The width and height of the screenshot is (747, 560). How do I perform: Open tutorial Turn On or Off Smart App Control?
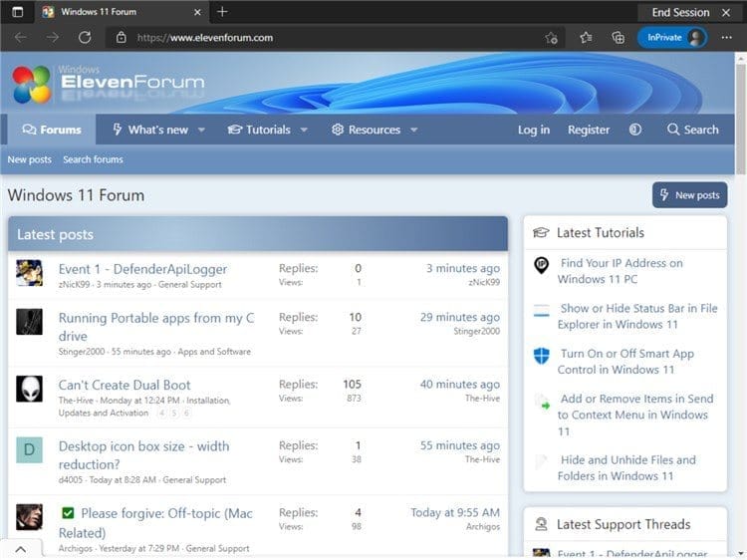(x=625, y=362)
